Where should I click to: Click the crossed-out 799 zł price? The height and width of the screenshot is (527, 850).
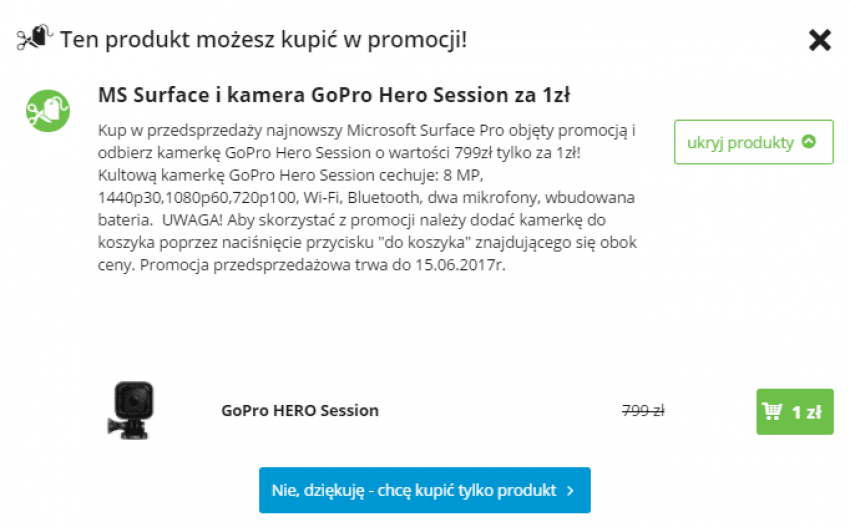pyautogui.click(x=643, y=411)
